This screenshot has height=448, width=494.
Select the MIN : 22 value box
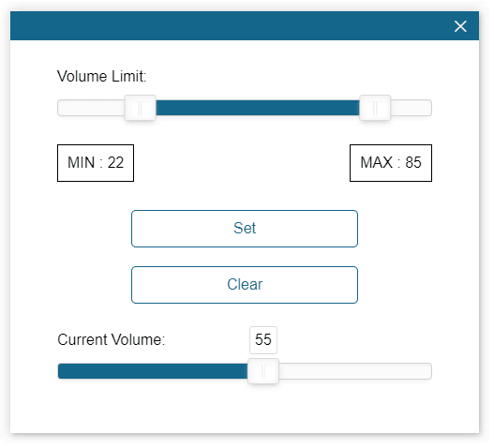97,164
